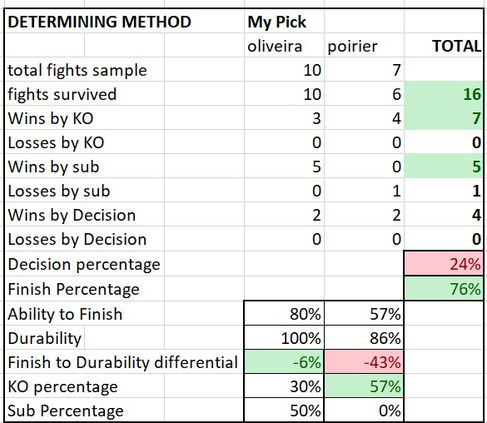The image size is (487, 423).
Task: Select oliveira's total fights sample value 10
Action: point(284,69)
